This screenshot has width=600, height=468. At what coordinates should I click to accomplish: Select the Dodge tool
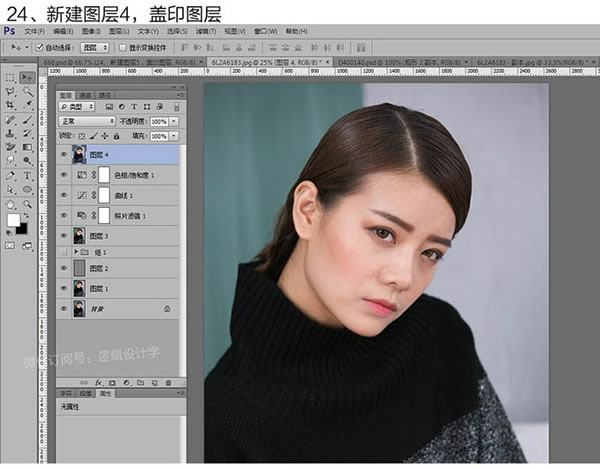[x=27, y=160]
